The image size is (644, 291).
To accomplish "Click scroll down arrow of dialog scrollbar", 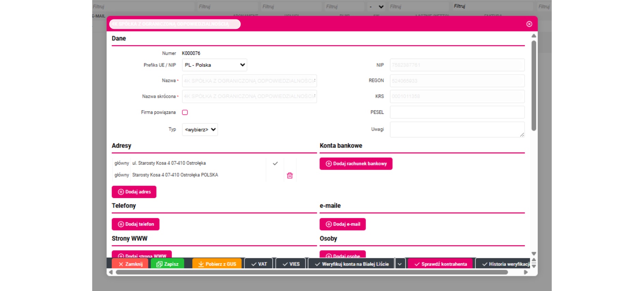I will click(x=534, y=254).
